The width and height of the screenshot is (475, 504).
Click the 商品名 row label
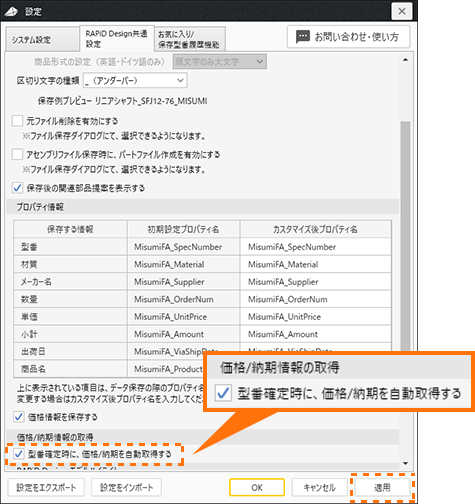(x=33, y=369)
